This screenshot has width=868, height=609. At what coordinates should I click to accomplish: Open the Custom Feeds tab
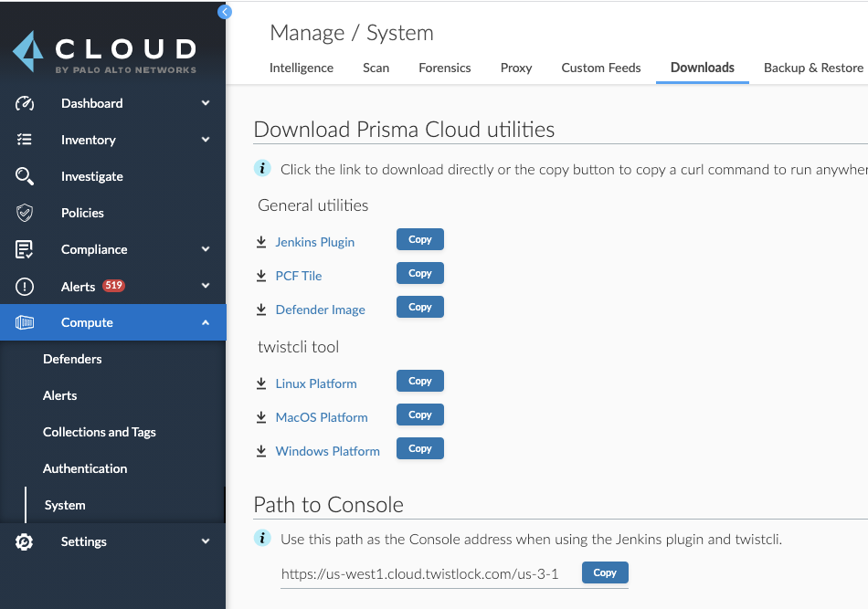(x=600, y=68)
